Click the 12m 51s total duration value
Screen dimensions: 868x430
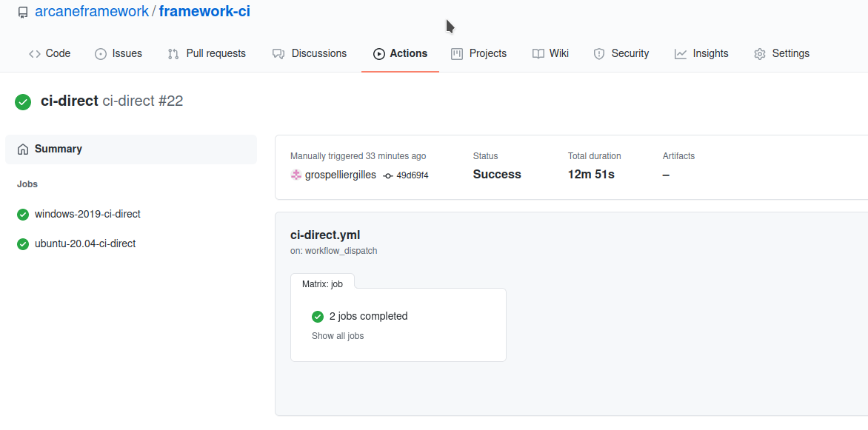(591, 175)
